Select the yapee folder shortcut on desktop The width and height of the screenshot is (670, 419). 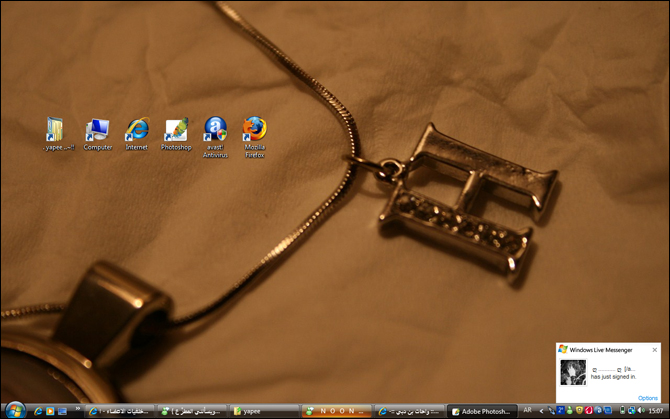pyautogui.click(x=58, y=131)
